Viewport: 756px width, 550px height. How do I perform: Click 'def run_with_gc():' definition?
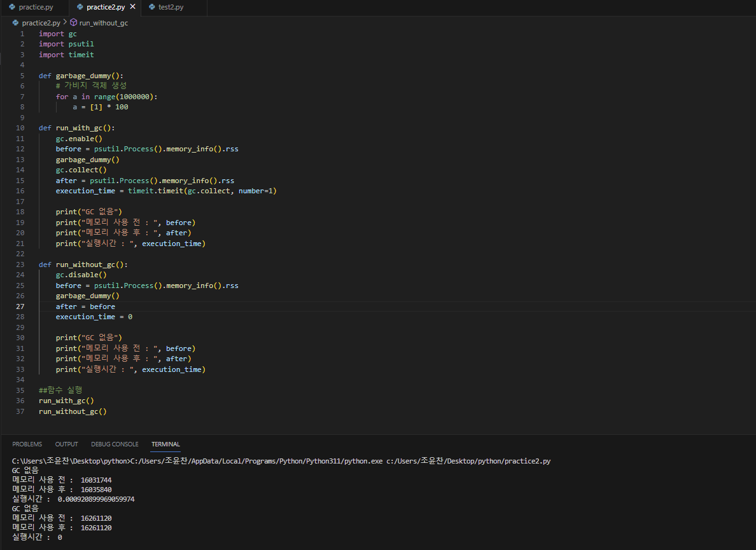click(76, 128)
